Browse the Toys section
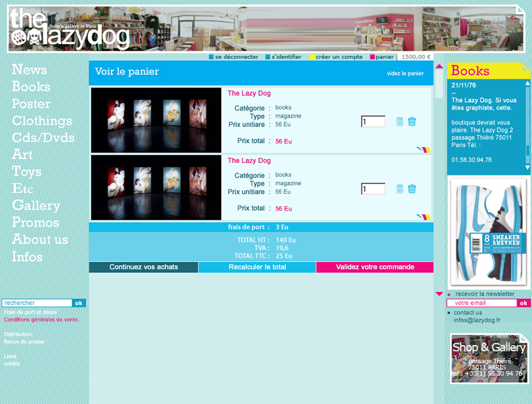The image size is (532, 404). (27, 171)
